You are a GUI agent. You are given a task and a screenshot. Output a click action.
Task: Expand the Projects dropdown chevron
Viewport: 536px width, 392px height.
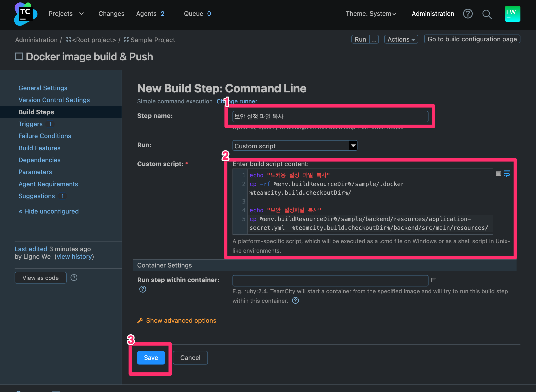[82, 14]
